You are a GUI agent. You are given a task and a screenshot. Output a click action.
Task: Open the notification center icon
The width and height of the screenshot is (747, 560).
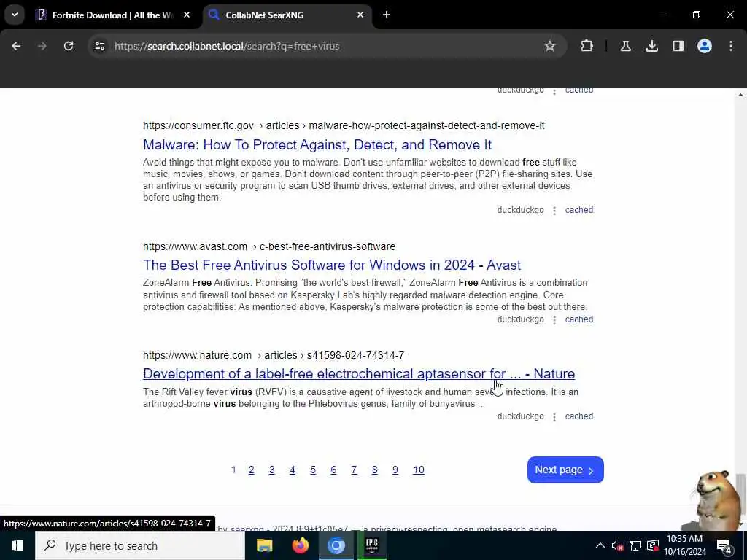click(x=724, y=545)
